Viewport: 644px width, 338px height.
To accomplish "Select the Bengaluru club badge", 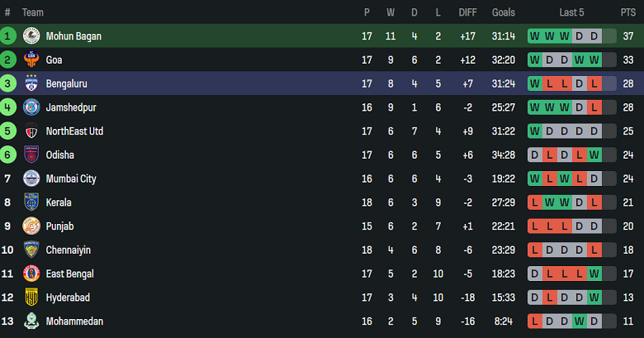I will pyautogui.click(x=31, y=83).
